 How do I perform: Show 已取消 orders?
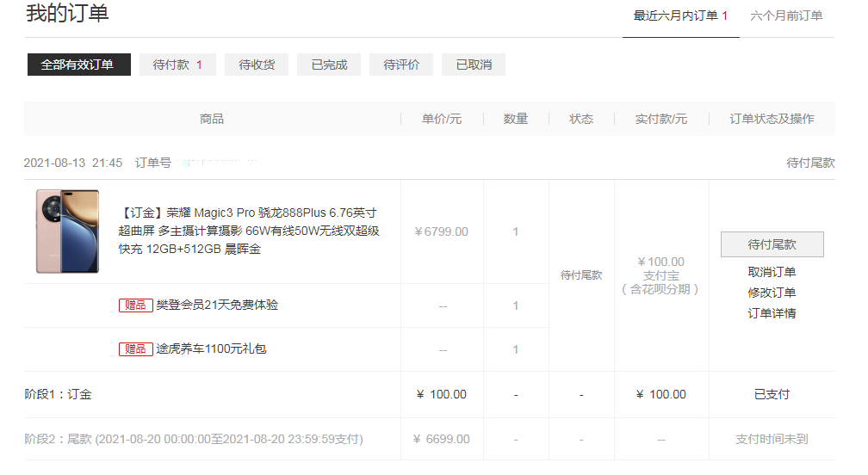click(x=474, y=65)
